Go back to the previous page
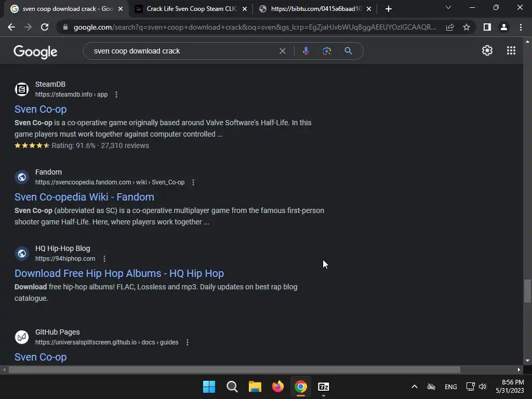 click(11, 27)
